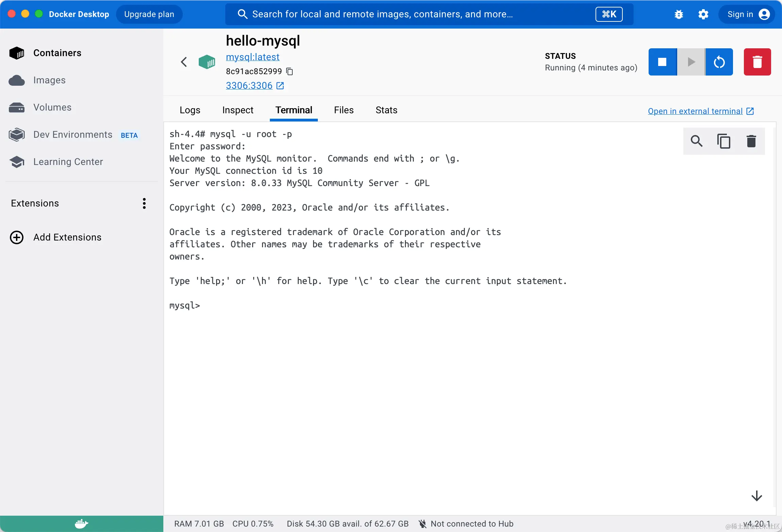782x532 pixels.
Task: Search the terminal output with magnifier icon
Action: point(697,141)
